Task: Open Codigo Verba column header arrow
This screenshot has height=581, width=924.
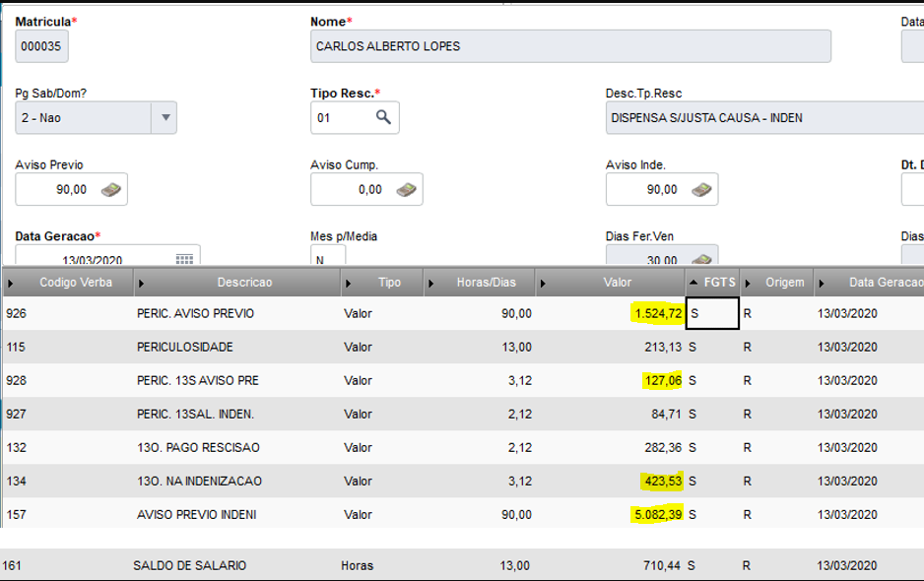Action: 10,284
